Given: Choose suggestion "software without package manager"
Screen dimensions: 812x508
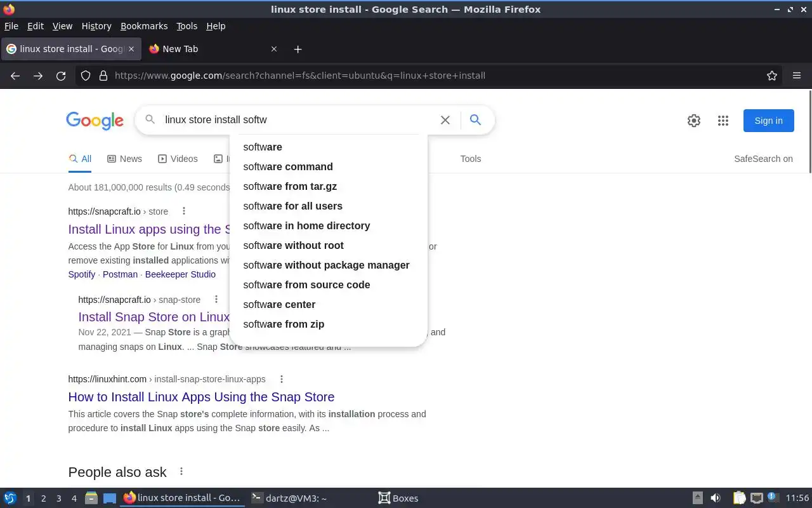Looking at the screenshot, I should pyautogui.click(x=329, y=265).
